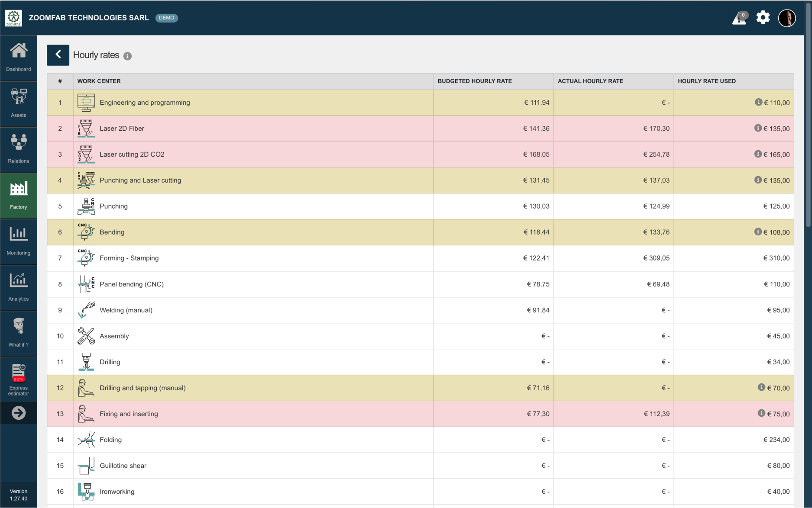Click the Assembly wrench and screwdriver icon
The height and width of the screenshot is (508, 812).
[x=86, y=336]
